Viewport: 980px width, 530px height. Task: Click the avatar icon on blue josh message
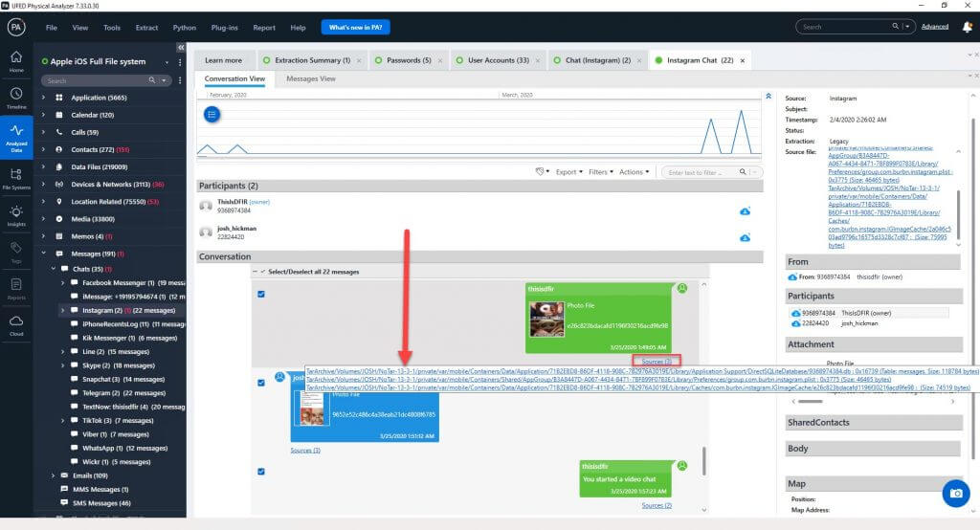280,377
